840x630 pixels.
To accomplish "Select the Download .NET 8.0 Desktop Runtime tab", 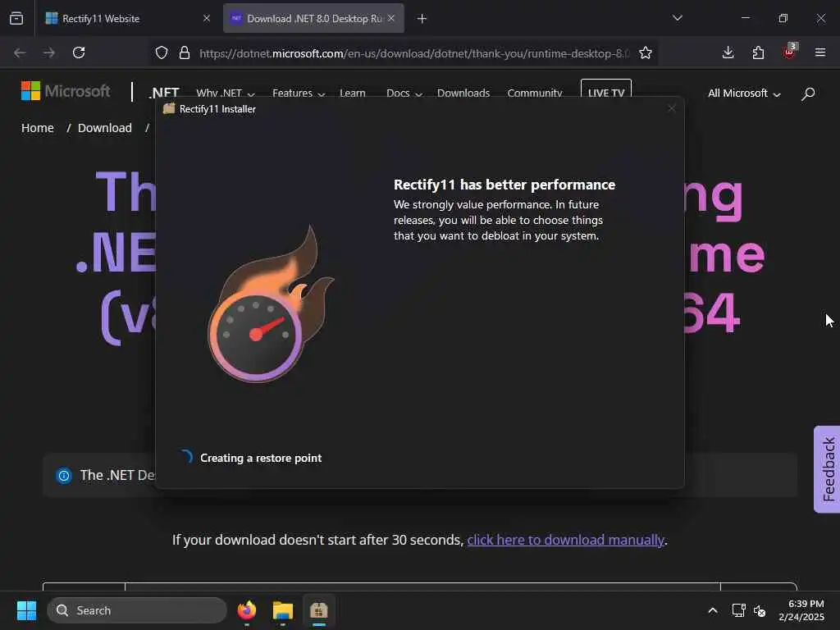I will (x=313, y=18).
